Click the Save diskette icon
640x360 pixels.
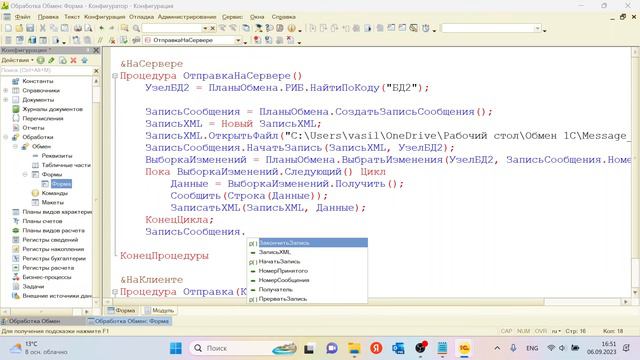(x=30, y=28)
